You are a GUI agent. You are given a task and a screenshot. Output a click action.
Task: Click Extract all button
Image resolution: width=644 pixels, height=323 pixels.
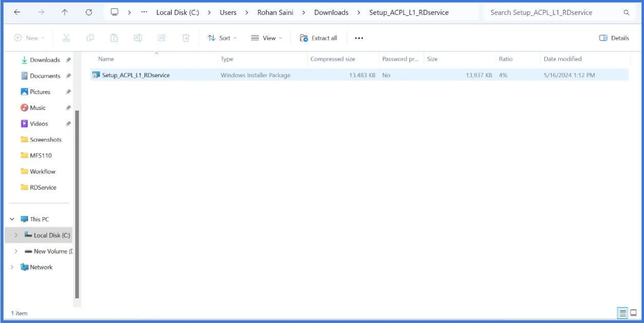pyautogui.click(x=319, y=38)
